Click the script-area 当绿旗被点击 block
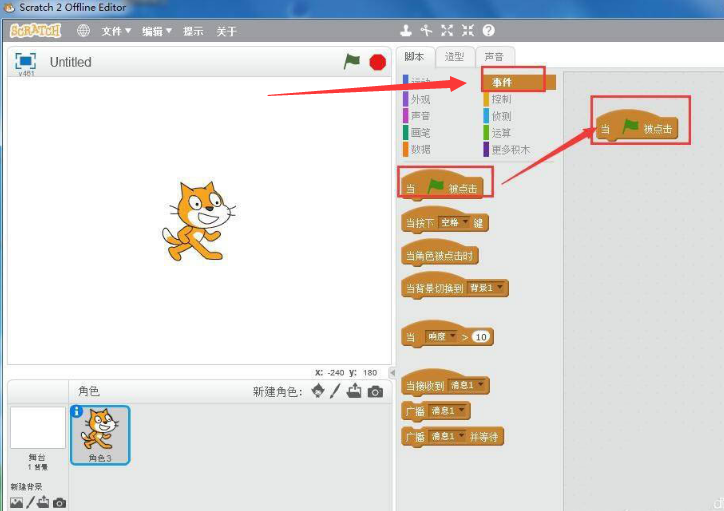Image resolution: width=724 pixels, height=511 pixels. click(x=637, y=126)
